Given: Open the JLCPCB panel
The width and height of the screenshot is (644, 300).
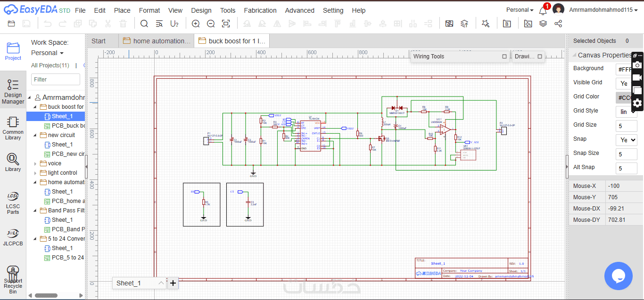Looking at the screenshot, I should pos(13,238).
